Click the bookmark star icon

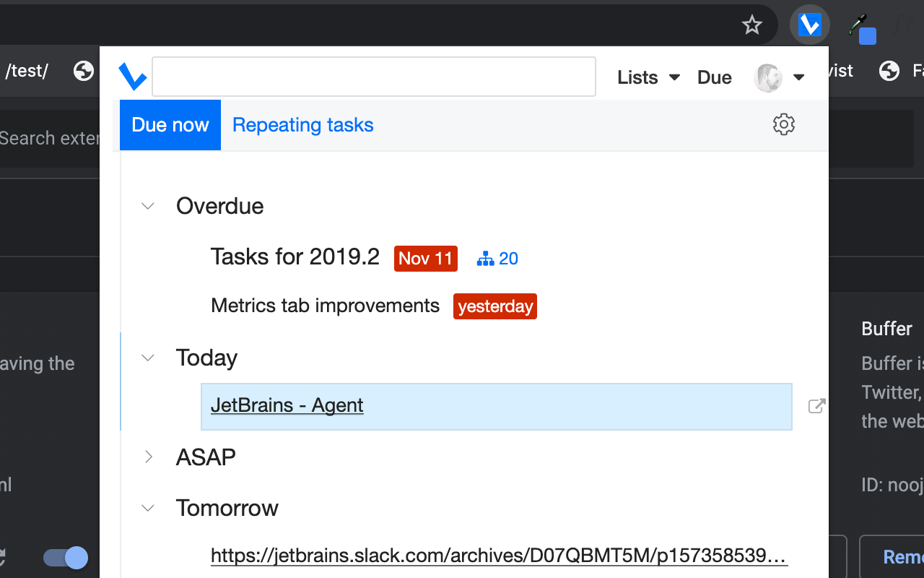tap(752, 26)
